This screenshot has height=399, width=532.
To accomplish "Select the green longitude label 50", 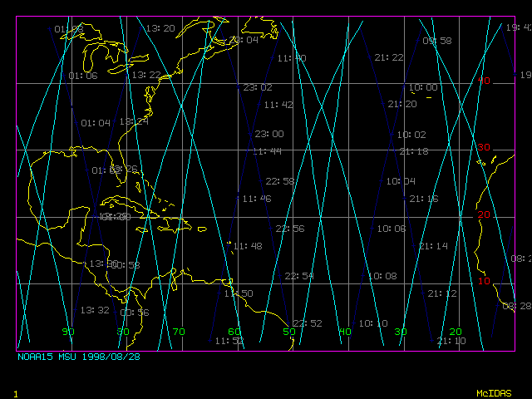I will click(289, 332).
